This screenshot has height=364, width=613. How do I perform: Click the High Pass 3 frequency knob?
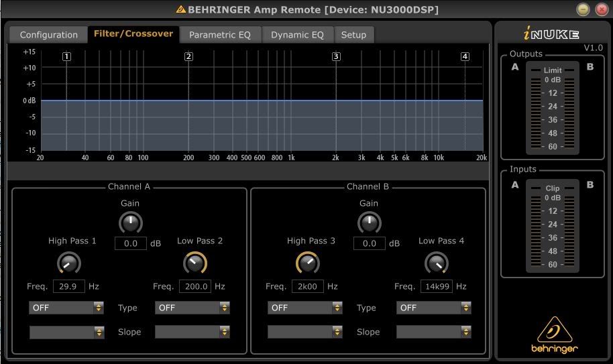click(308, 263)
